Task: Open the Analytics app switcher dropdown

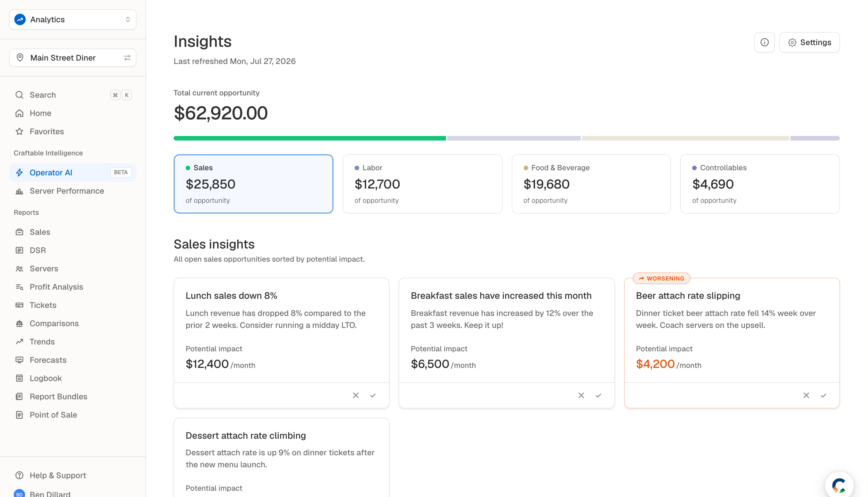Action: pos(73,19)
